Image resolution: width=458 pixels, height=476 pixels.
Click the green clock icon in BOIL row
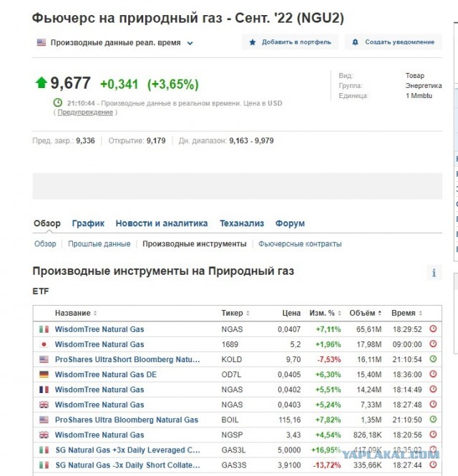point(433,419)
